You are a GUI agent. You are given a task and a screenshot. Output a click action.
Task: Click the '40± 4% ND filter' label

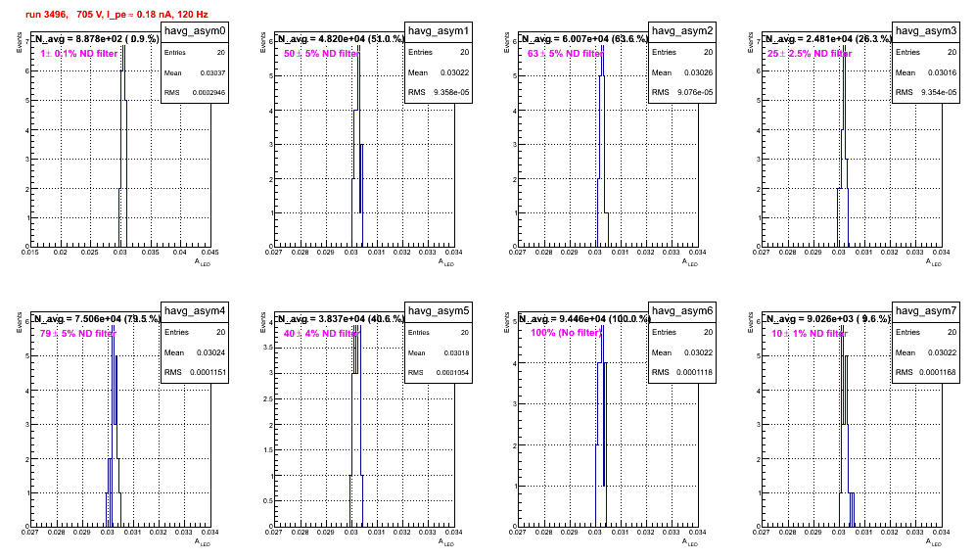click(322, 334)
